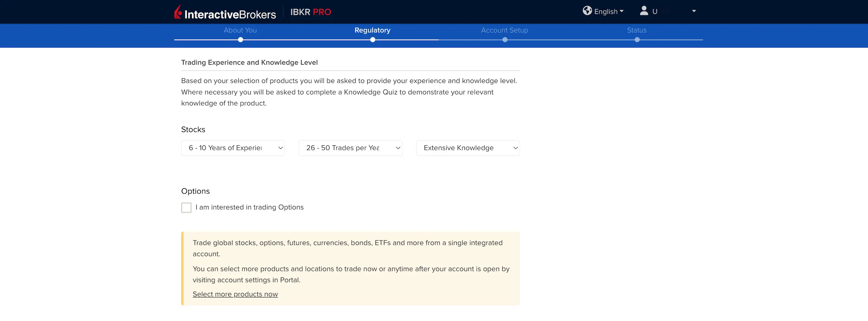Click the Select more products now link

[x=235, y=294]
